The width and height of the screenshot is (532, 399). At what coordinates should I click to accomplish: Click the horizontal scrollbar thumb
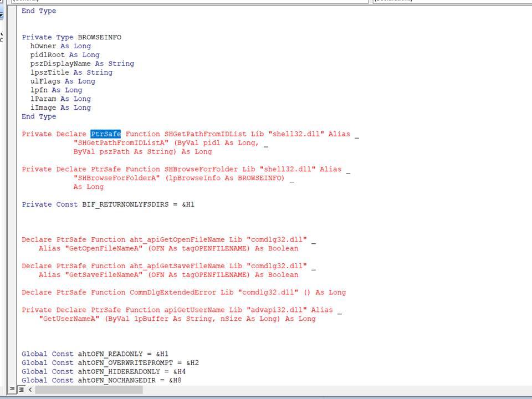[x=89, y=390]
